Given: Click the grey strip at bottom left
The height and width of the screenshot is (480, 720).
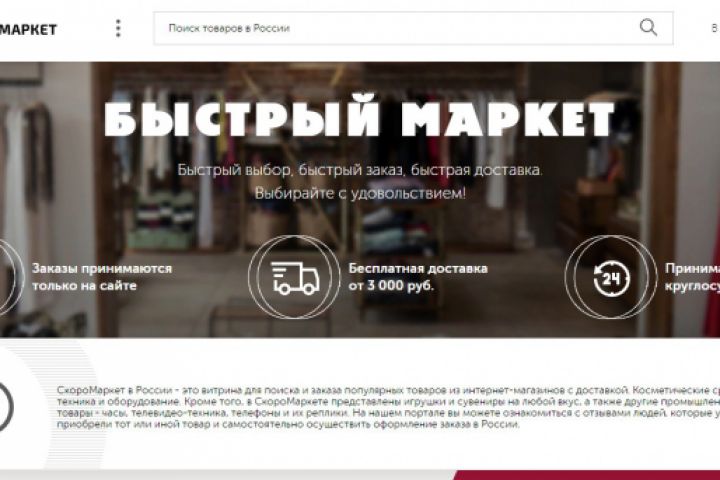Looking at the screenshot, I should [227, 475].
